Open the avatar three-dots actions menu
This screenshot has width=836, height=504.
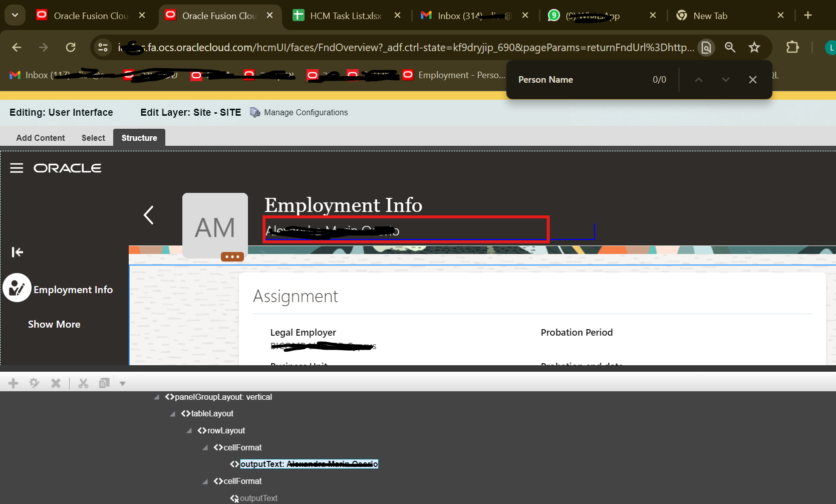pyautogui.click(x=232, y=257)
